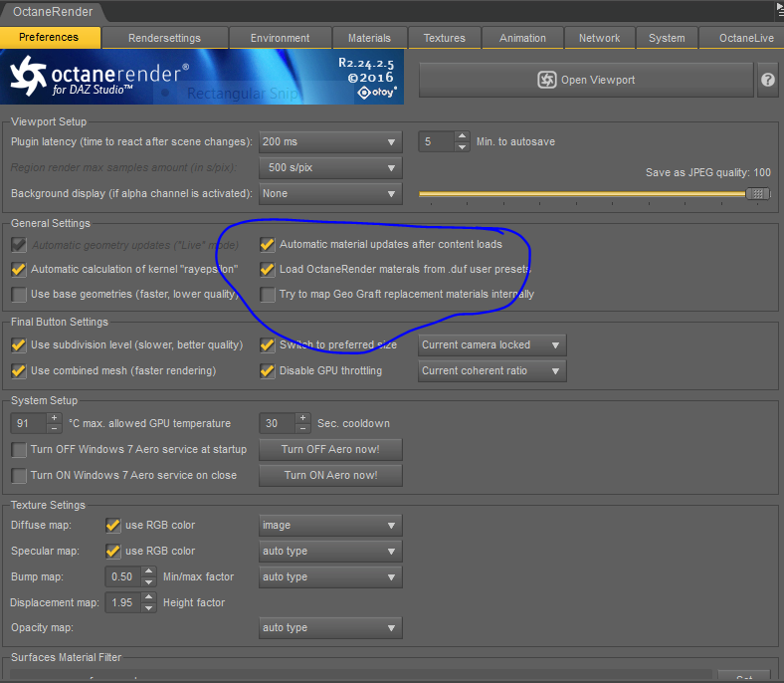Screen dimensions: 784x683
Task: Open the Diffuse map image dropdown
Action: click(330, 526)
